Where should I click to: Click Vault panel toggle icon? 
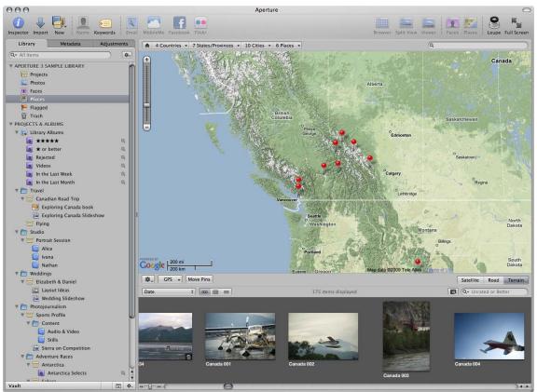pos(118,385)
